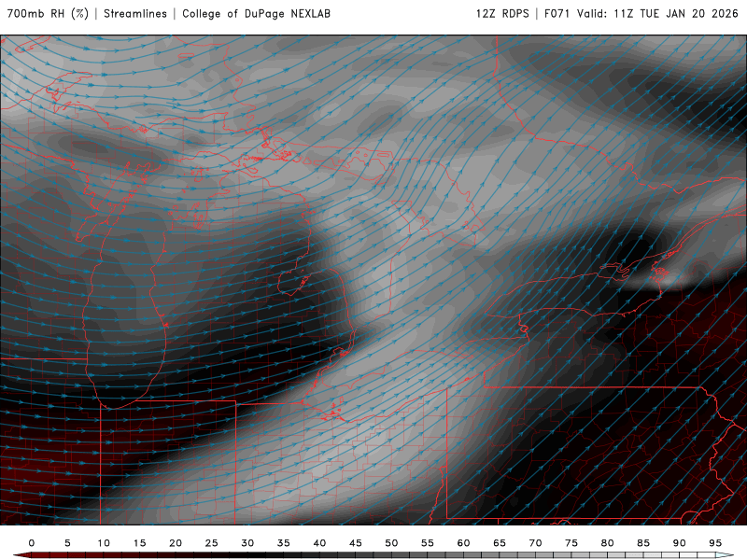The image size is (747, 560).
Task: Click the '70' value on the color scale
Action: (535, 543)
